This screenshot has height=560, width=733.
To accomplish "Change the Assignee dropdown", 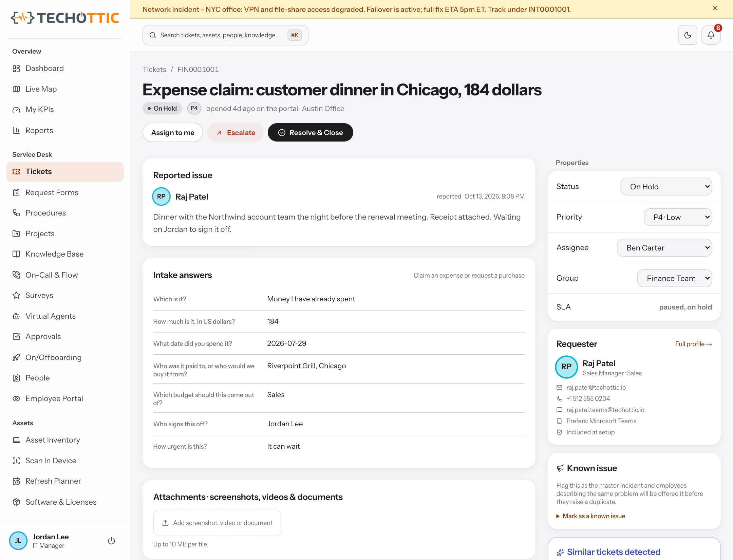I will (664, 248).
